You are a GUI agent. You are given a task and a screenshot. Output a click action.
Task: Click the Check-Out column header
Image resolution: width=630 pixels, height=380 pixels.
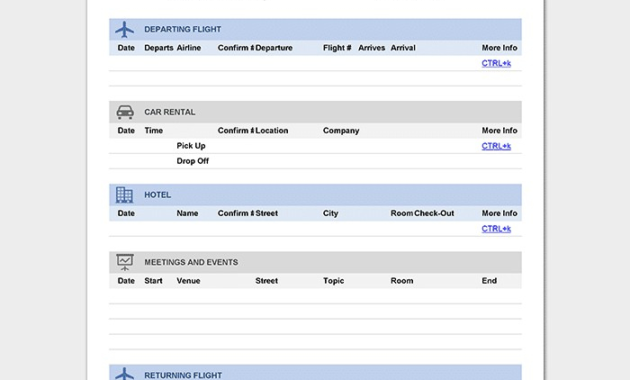(x=434, y=213)
